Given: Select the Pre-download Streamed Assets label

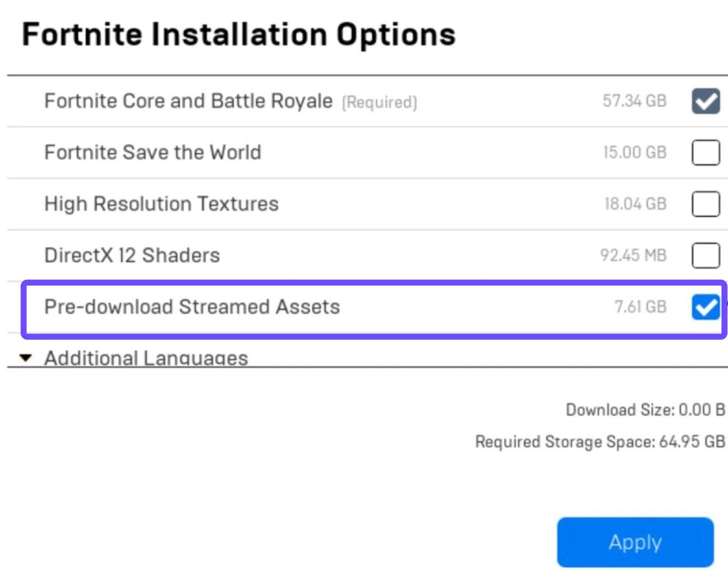Looking at the screenshot, I should (x=192, y=307).
